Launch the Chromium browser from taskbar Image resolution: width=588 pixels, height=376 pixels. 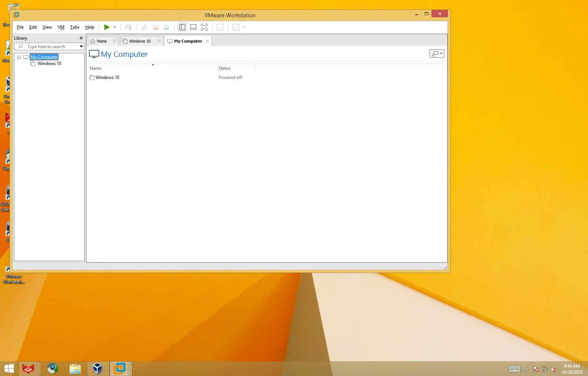pos(53,369)
